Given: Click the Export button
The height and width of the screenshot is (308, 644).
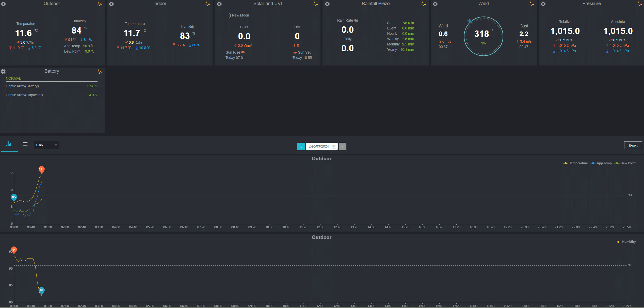Looking at the screenshot, I should 633,145.
